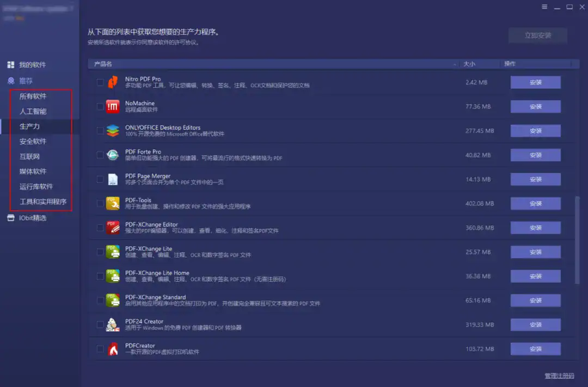Install PDF-Tools

point(536,203)
